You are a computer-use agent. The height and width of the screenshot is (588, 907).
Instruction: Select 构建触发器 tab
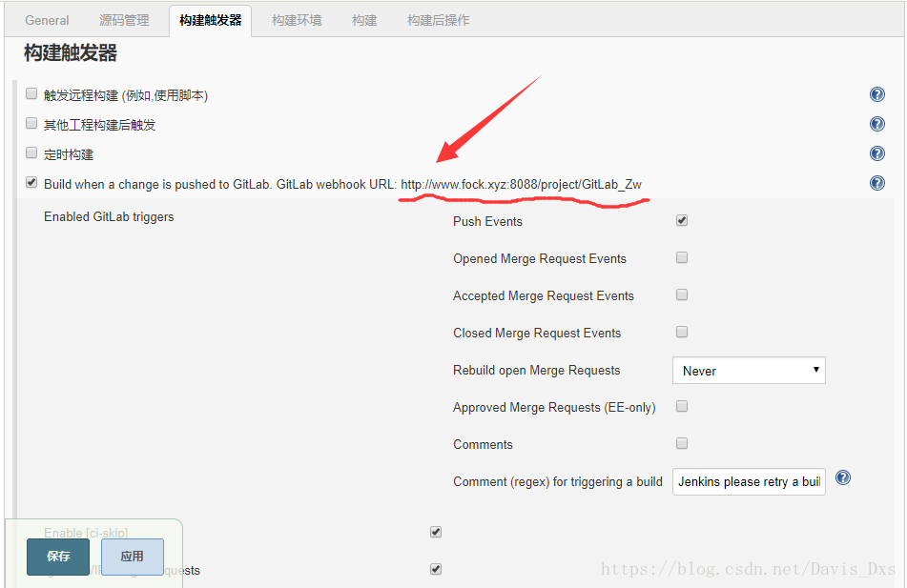pyautogui.click(x=211, y=20)
